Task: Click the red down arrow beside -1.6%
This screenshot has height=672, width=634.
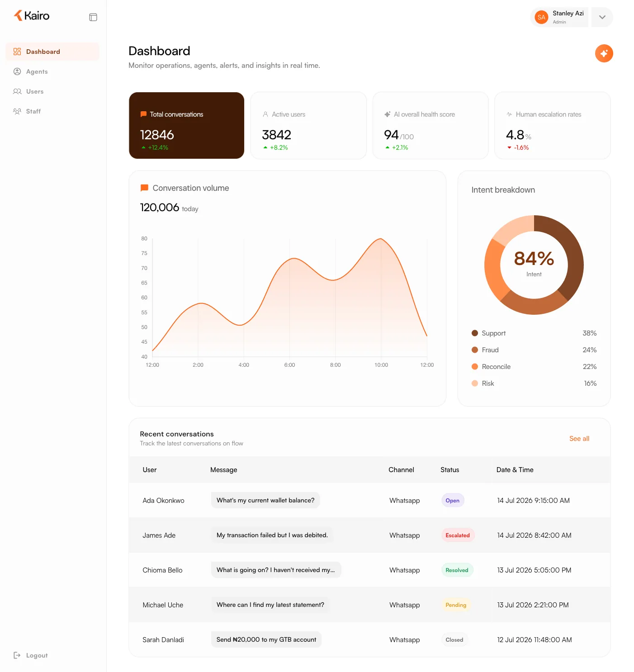Action: pyautogui.click(x=509, y=147)
